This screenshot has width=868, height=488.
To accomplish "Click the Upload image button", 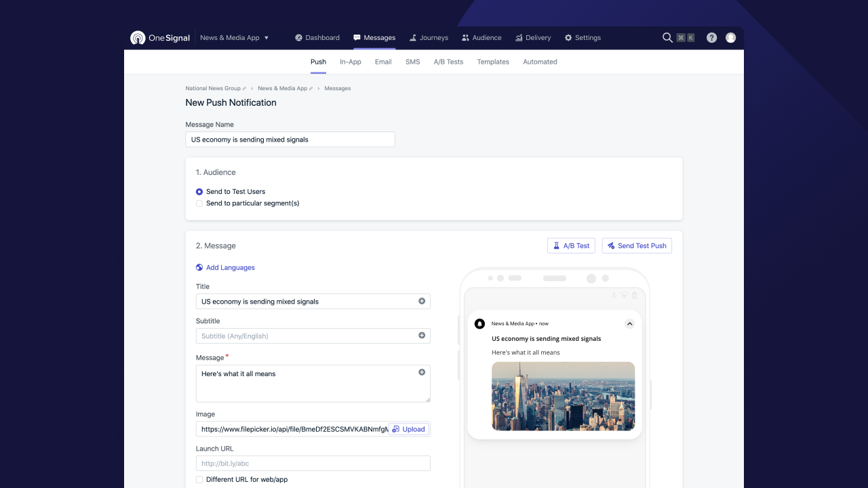I will [x=408, y=429].
